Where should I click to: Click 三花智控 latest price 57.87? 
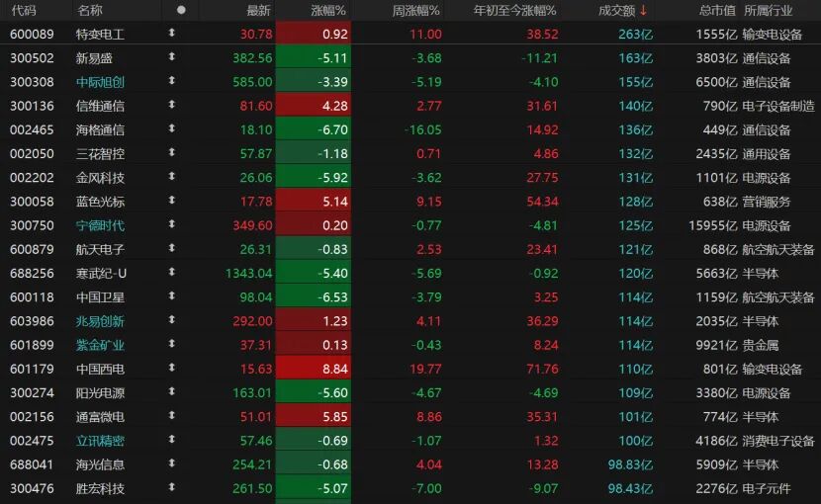tap(256, 154)
